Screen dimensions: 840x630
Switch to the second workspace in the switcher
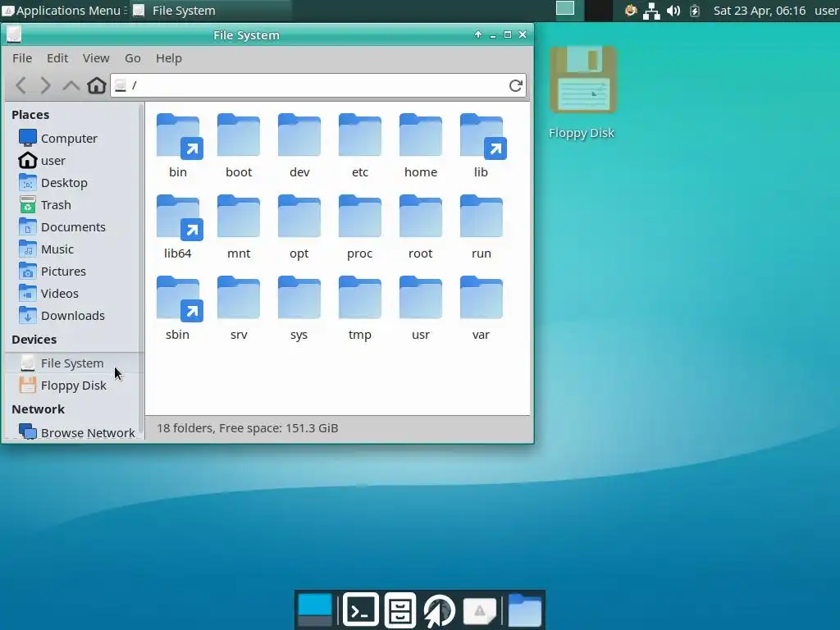[598, 10]
